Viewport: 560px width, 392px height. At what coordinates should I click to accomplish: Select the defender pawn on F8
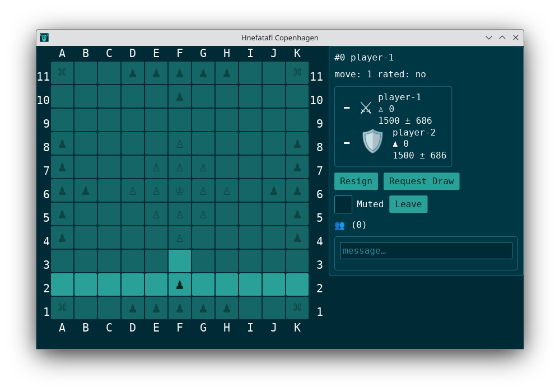(x=180, y=144)
